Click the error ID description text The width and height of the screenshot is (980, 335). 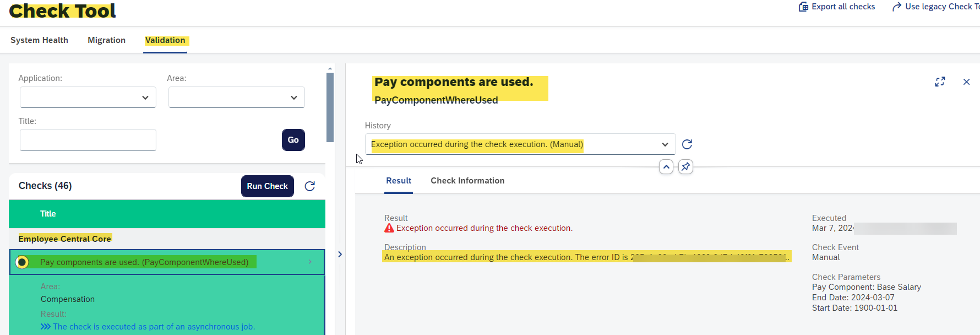click(x=587, y=257)
